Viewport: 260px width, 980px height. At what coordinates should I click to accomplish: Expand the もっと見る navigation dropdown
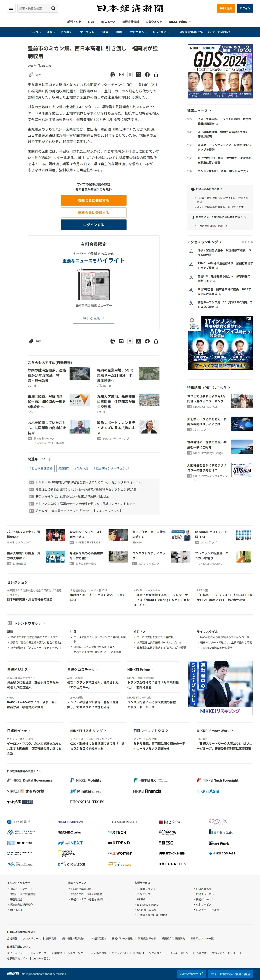161,32
